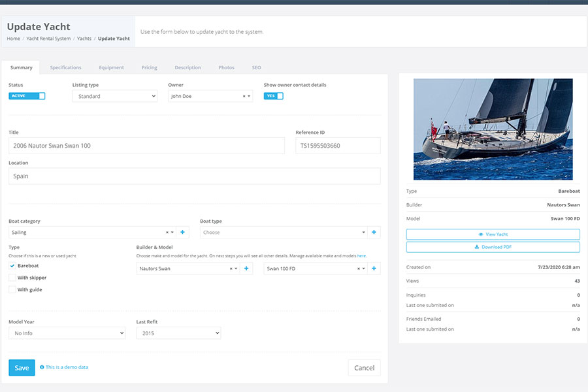
Task: Click the Save button
Action: click(22, 368)
